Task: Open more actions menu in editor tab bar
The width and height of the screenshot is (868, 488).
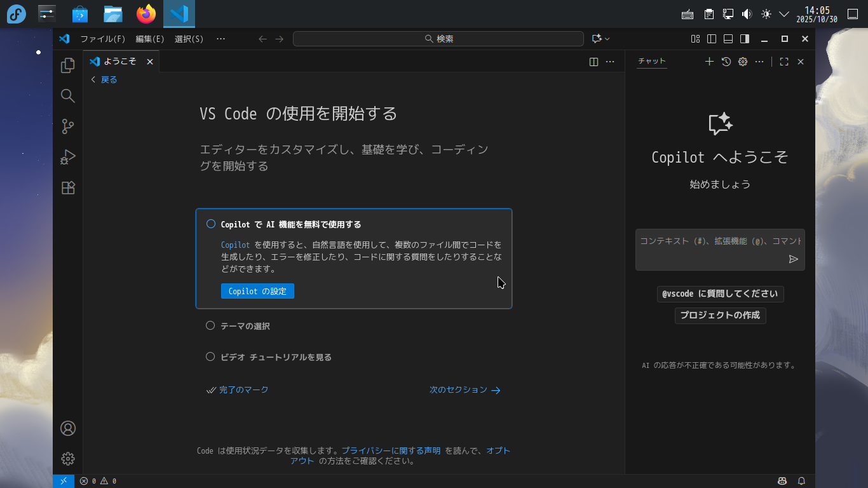Action: 610,62
